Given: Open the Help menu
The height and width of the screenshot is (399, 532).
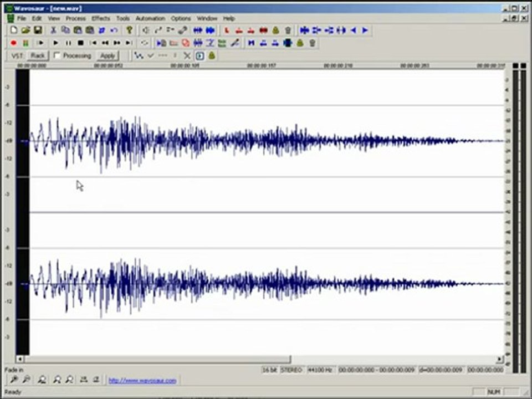Looking at the screenshot, I should pos(229,18).
